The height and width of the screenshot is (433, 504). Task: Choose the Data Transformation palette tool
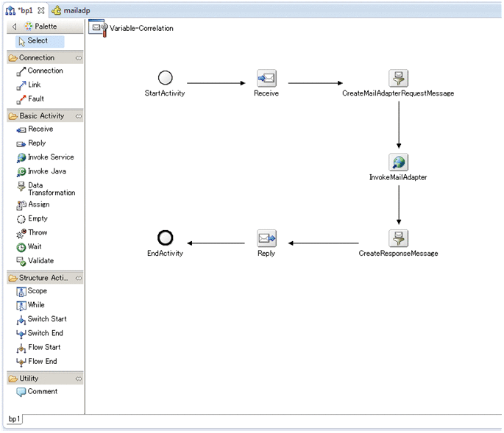pos(44,189)
